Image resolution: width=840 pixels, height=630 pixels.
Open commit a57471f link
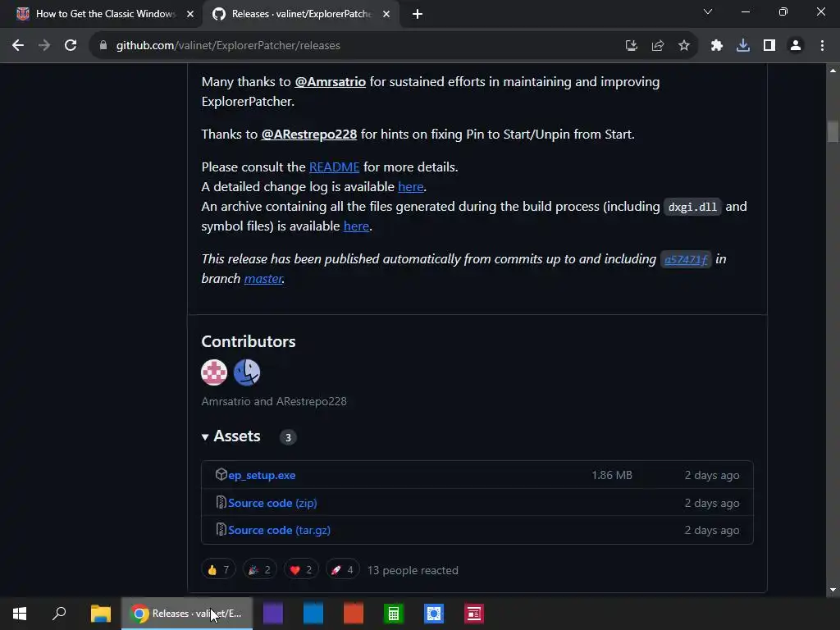(x=686, y=260)
